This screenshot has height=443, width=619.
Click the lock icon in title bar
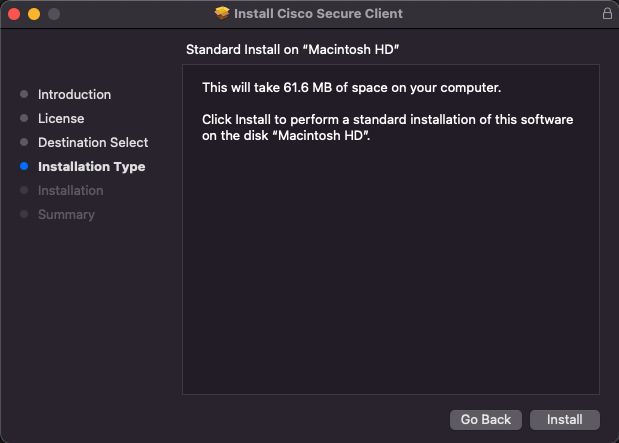(x=607, y=14)
